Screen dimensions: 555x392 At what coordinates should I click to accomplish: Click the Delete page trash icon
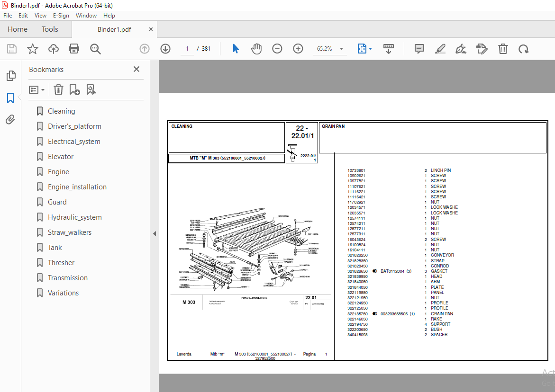502,49
